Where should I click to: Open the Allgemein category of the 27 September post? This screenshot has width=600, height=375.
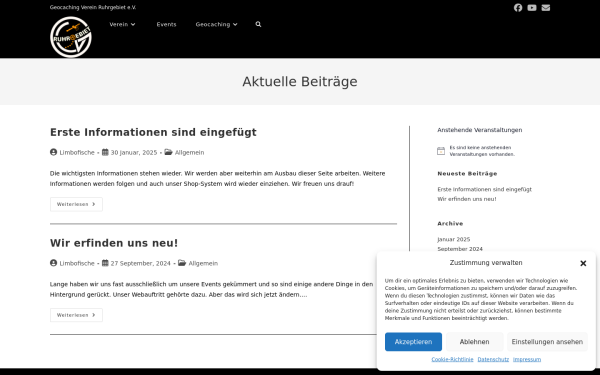pyautogui.click(x=203, y=263)
